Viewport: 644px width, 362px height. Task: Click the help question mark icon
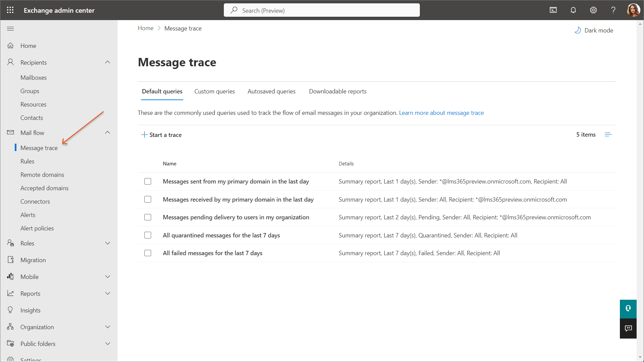613,10
